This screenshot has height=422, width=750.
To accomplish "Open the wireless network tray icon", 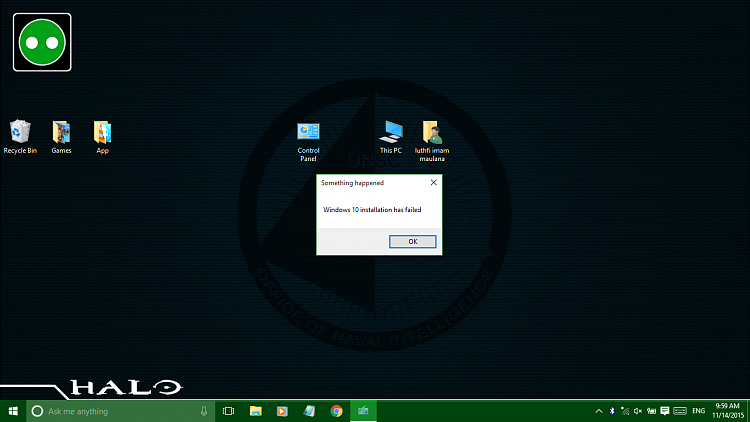I will coord(625,411).
